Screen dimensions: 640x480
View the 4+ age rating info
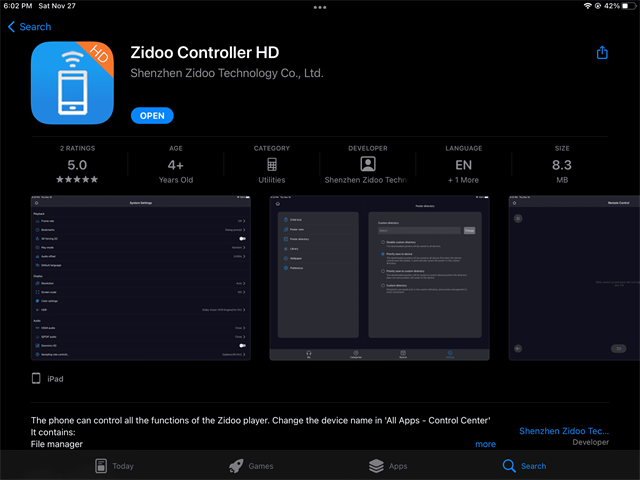pyautogui.click(x=176, y=164)
